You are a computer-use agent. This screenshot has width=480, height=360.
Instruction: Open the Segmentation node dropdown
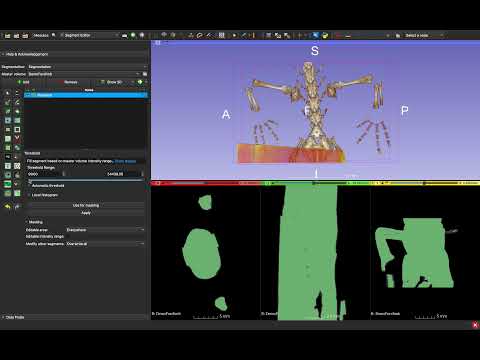87,67
